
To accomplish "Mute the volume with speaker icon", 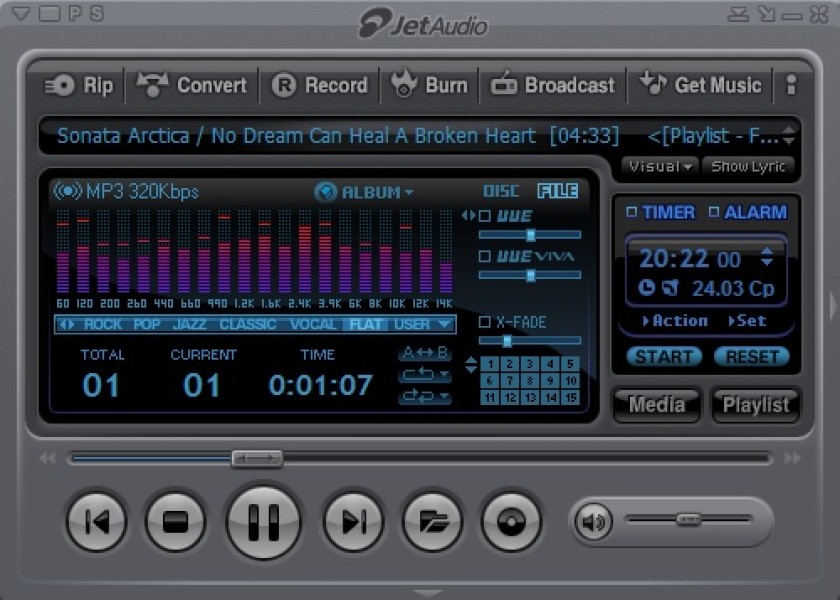I will click(594, 521).
